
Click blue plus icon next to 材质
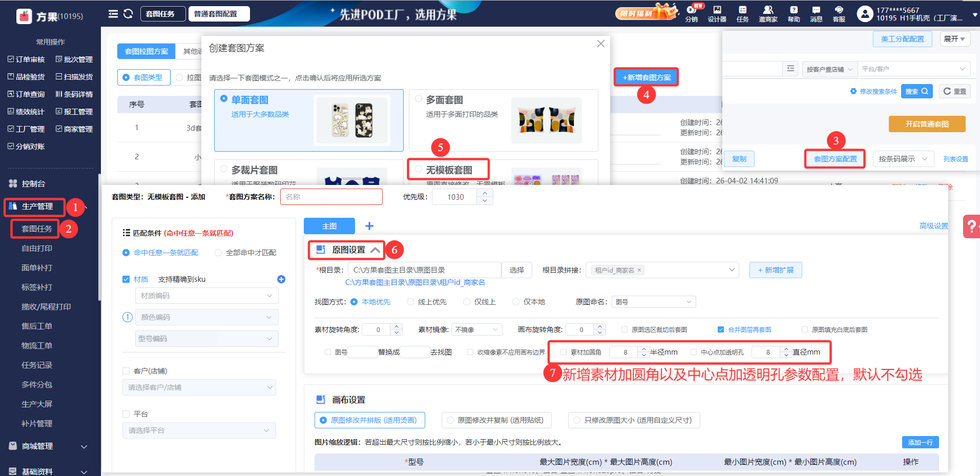[281, 279]
